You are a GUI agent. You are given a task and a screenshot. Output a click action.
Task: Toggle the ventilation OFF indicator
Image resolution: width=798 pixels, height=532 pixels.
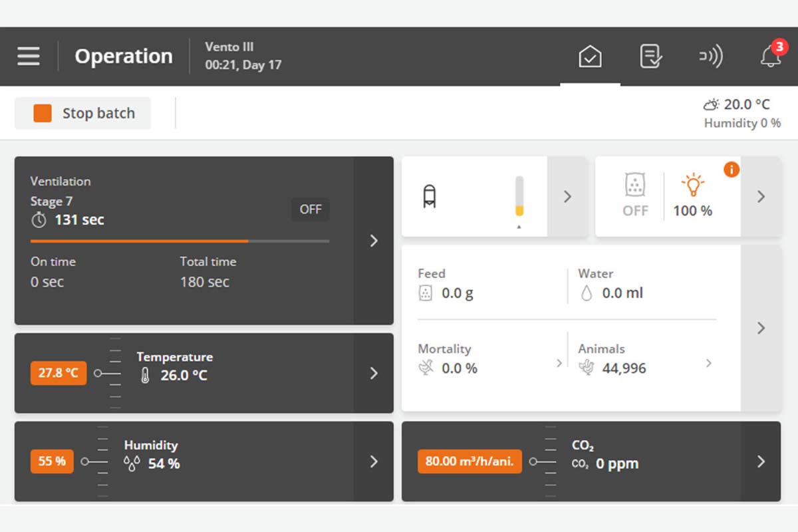coord(310,209)
